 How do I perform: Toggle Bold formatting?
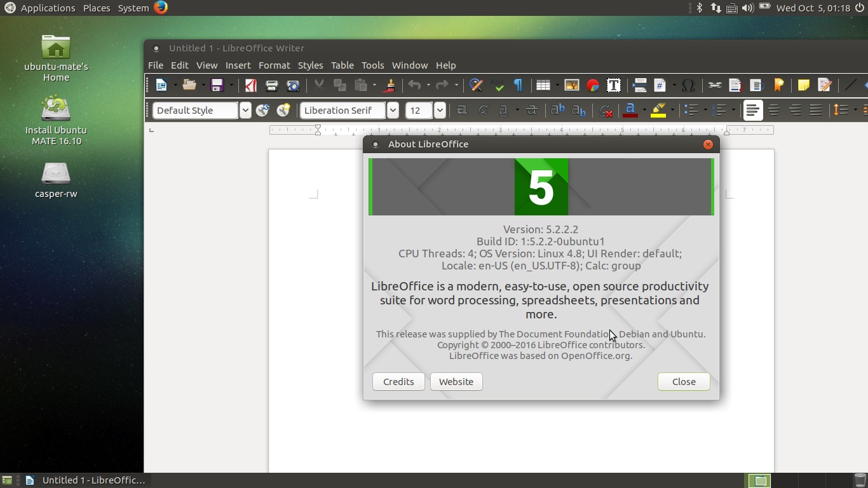coord(462,110)
